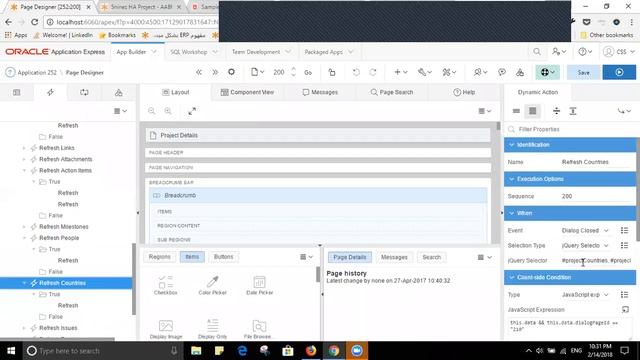The width and height of the screenshot is (640, 360).
Task: Zoom in the layout view
Action: point(168,111)
